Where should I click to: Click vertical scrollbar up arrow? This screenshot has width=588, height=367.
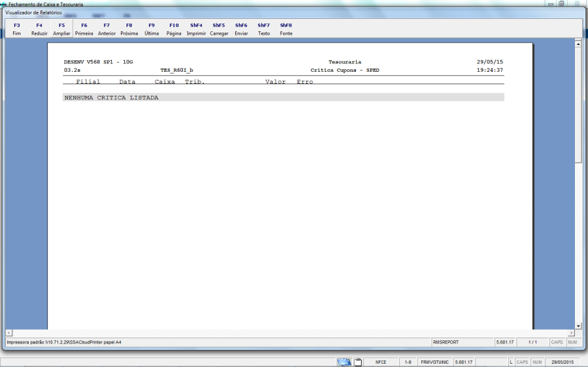[x=578, y=44]
